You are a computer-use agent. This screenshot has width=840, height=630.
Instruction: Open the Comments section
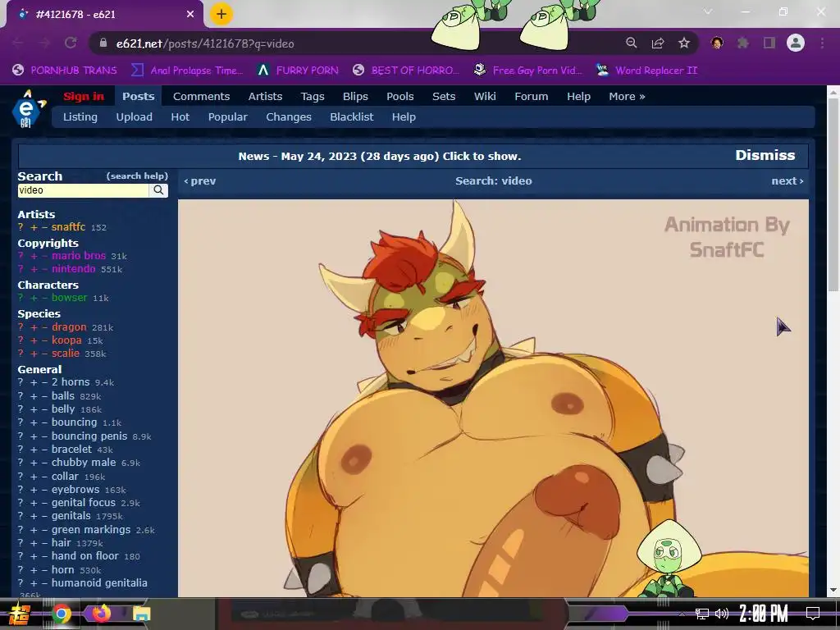202,97
